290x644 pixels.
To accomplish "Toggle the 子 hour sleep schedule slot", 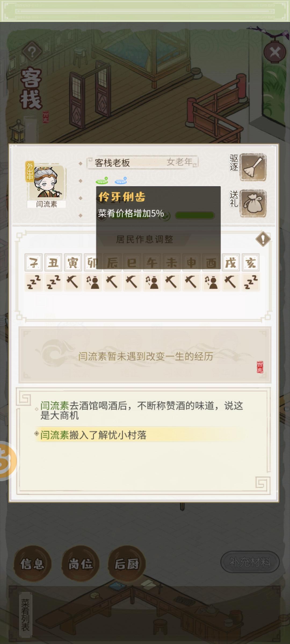I will point(34,282).
